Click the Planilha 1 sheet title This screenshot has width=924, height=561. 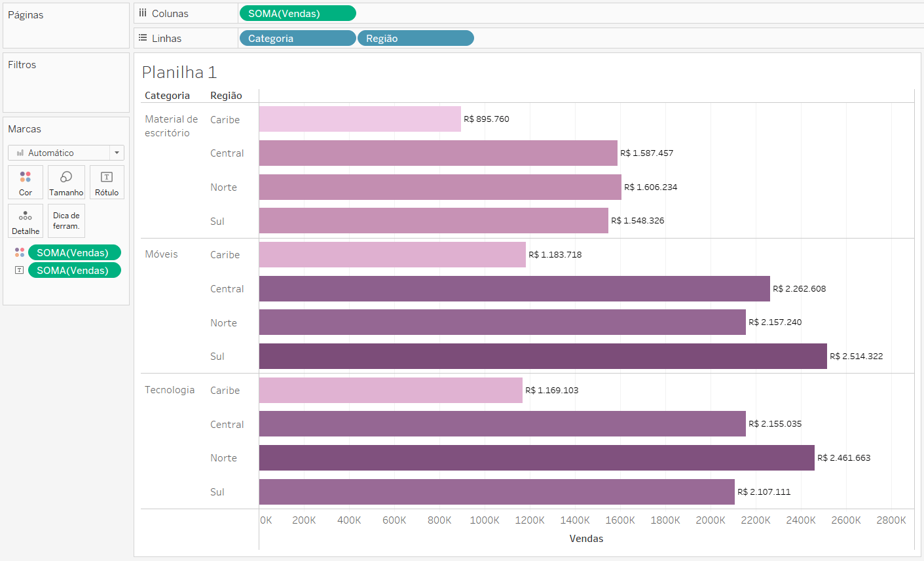click(179, 72)
